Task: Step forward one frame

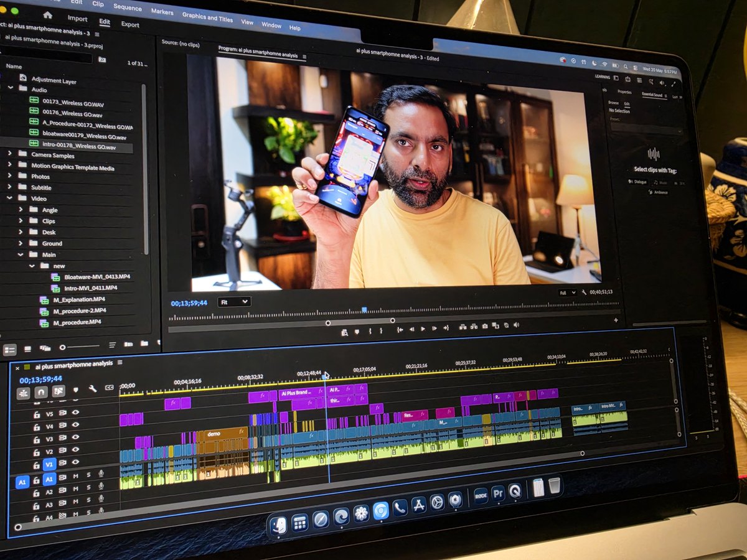Action: coord(434,327)
